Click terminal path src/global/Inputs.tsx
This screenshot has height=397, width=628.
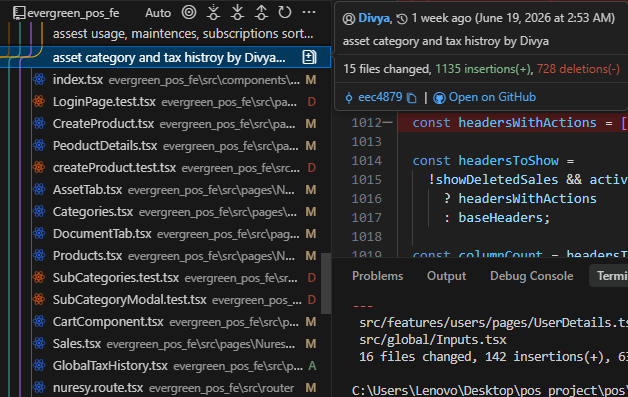pos(433,340)
